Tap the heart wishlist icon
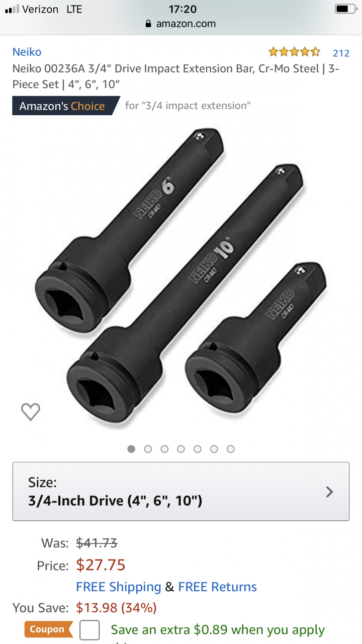Image resolution: width=362 pixels, height=644 pixels. point(31,412)
